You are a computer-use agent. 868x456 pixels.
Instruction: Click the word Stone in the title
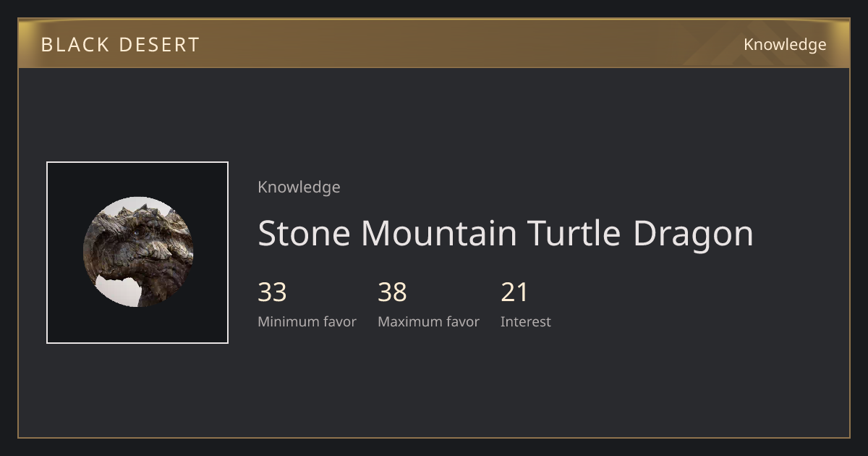pyautogui.click(x=304, y=234)
